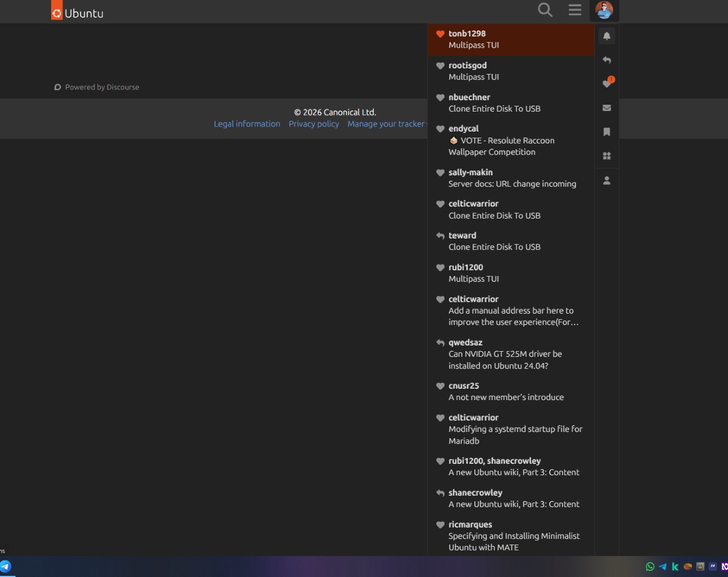
Task: Click the Privacy policy link
Action: click(313, 124)
